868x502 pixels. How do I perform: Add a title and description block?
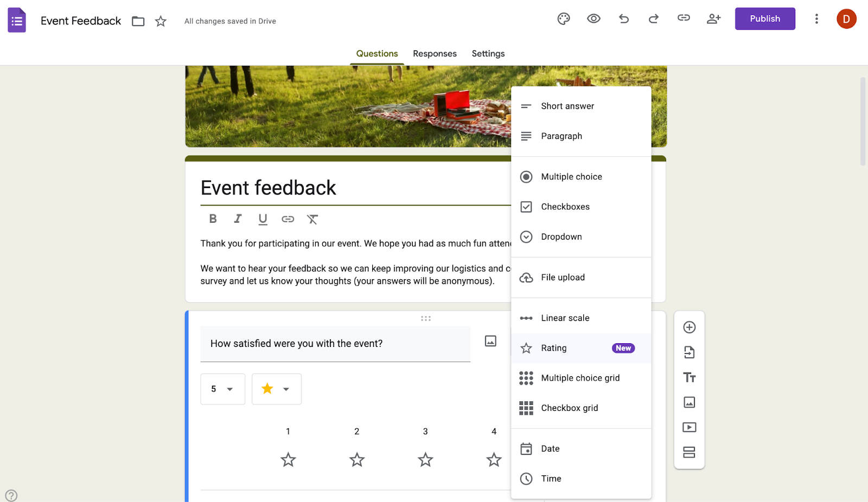[x=689, y=377]
